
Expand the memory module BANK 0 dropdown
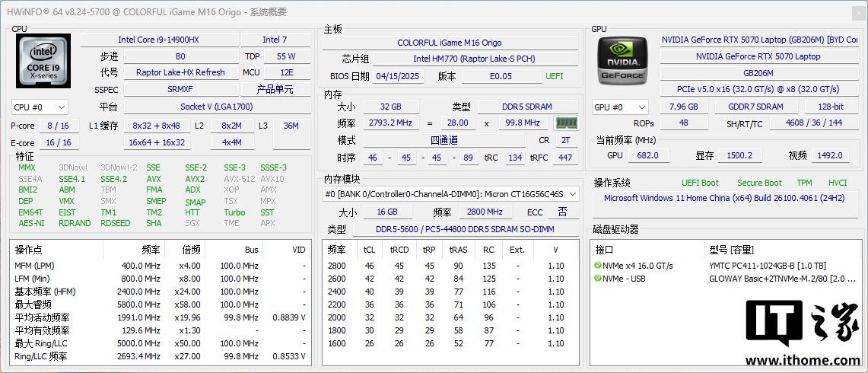tap(450, 194)
